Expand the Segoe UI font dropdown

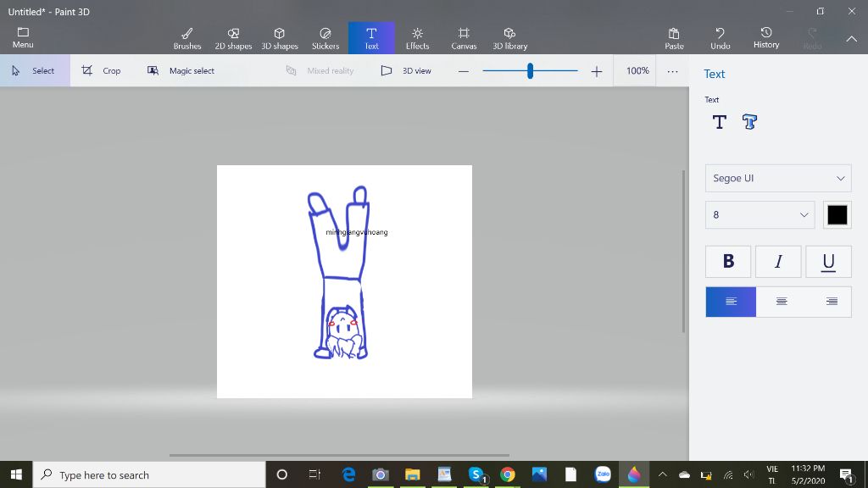778,179
